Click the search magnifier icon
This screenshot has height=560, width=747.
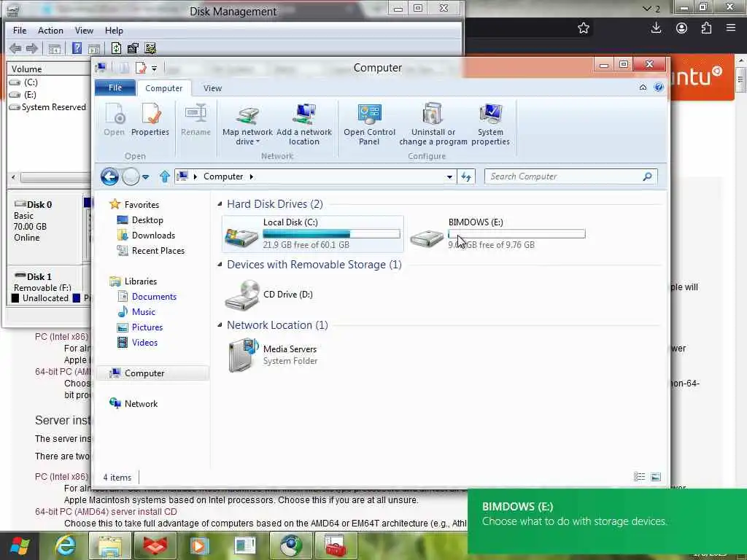point(647,176)
